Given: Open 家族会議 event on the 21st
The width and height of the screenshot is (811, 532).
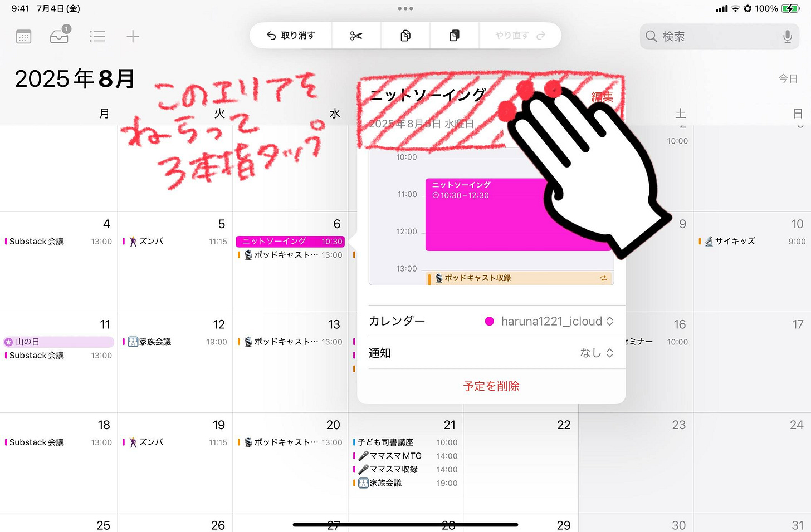Looking at the screenshot, I should tap(405, 483).
